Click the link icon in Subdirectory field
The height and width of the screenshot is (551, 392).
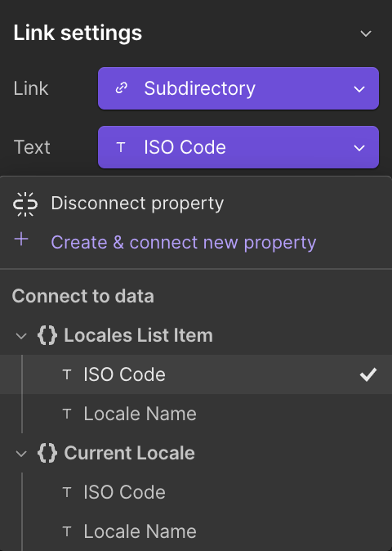[x=122, y=88]
